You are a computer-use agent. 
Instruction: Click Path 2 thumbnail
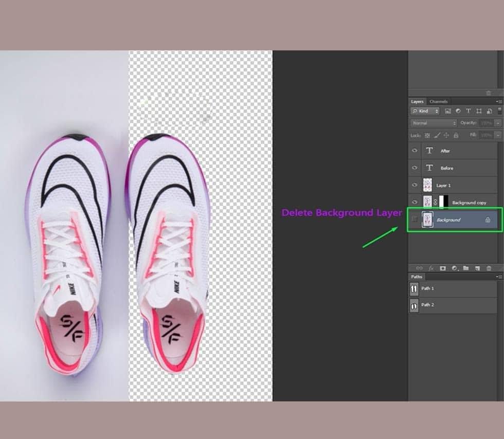click(414, 305)
